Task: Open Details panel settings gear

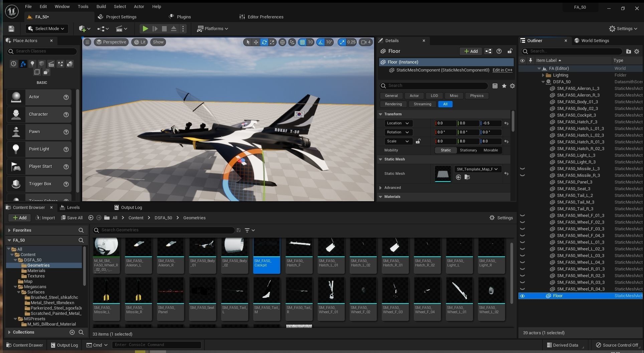Action: coord(512,86)
